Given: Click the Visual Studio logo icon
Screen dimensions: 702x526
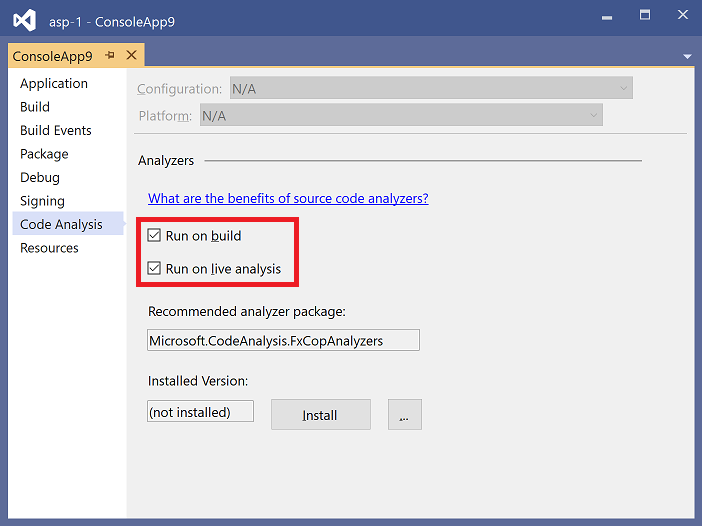Looking at the screenshot, I should (24, 21).
